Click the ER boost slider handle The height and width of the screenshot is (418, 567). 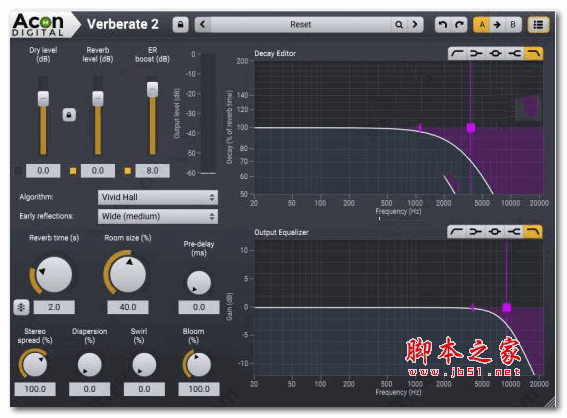(153, 89)
